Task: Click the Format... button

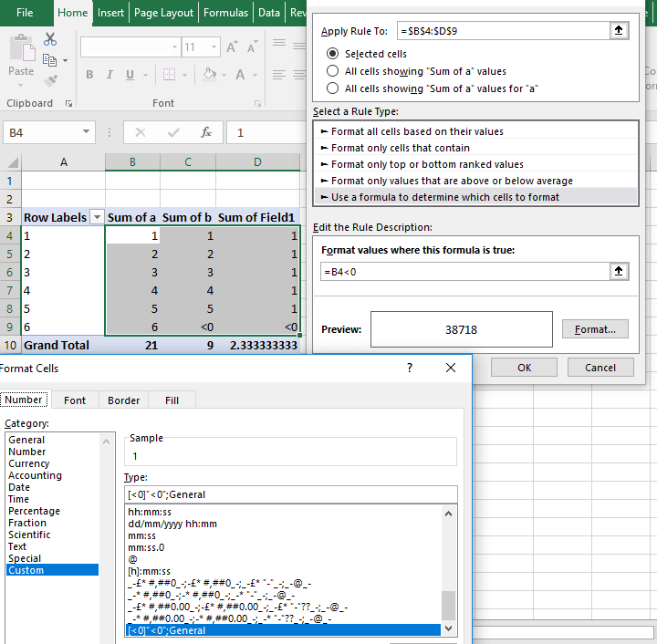Action: coord(595,329)
